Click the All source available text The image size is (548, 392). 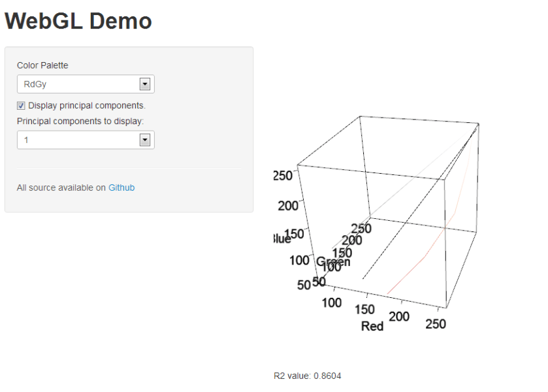tap(61, 188)
